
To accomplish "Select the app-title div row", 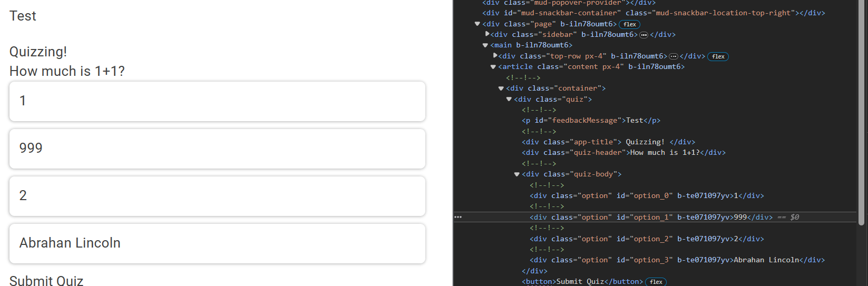I will 608,142.
